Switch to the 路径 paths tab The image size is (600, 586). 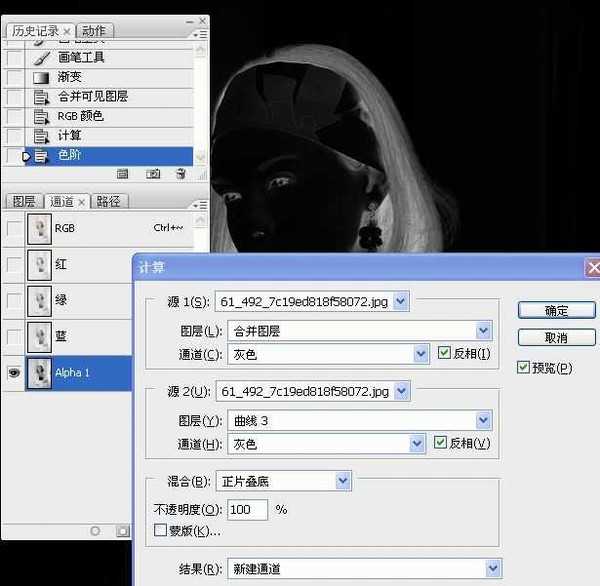click(108, 201)
